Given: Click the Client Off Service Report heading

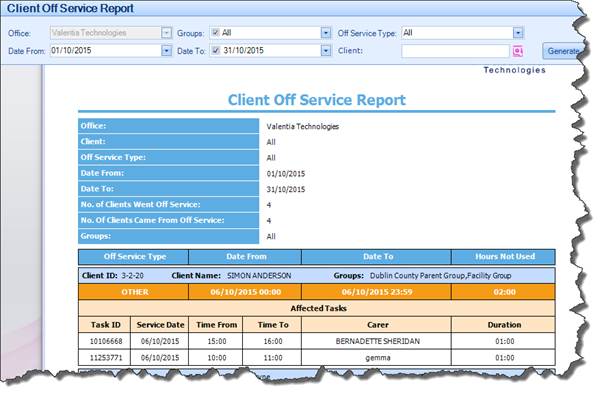Looking at the screenshot, I should point(316,100).
